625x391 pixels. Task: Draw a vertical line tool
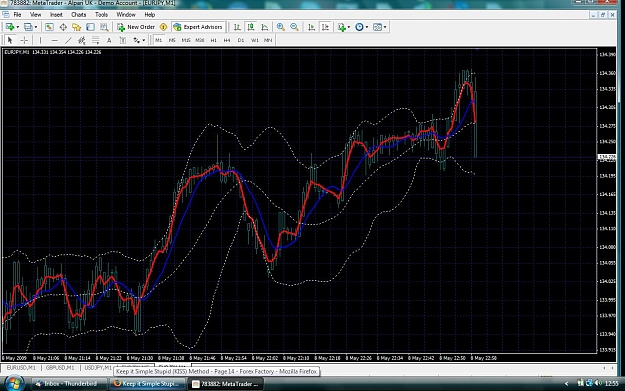40,40
